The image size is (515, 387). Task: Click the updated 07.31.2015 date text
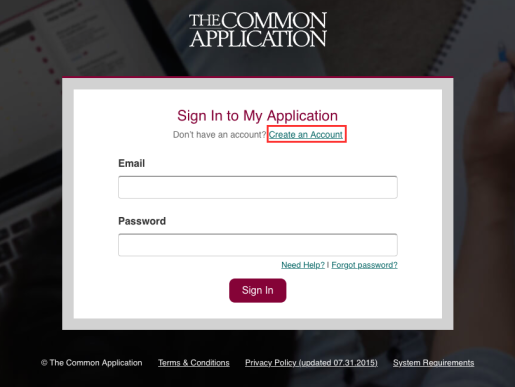338,363
